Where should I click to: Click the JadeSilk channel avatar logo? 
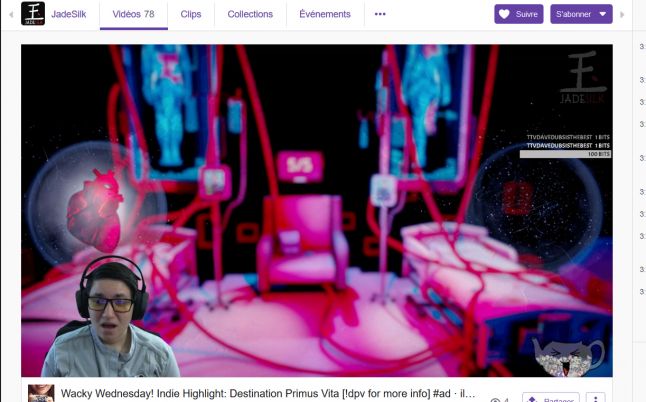click(x=33, y=14)
